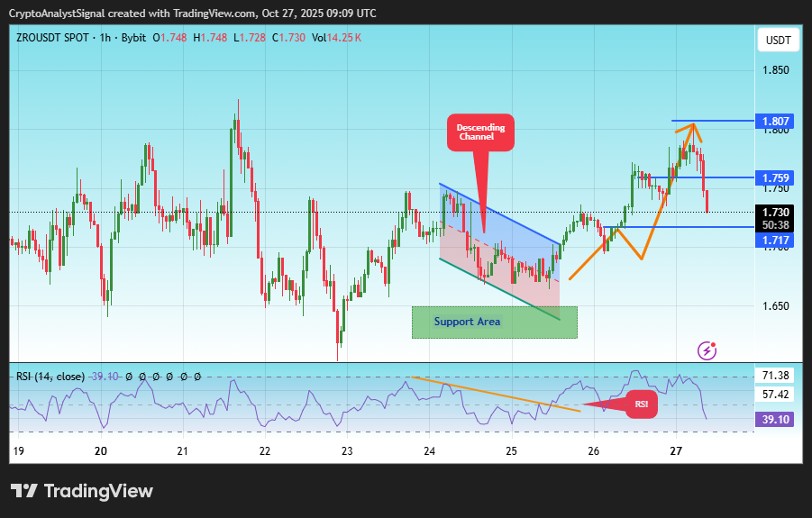The height and width of the screenshot is (518, 812).
Task: Click the Bybit exchange name in legend
Action: click(x=133, y=38)
